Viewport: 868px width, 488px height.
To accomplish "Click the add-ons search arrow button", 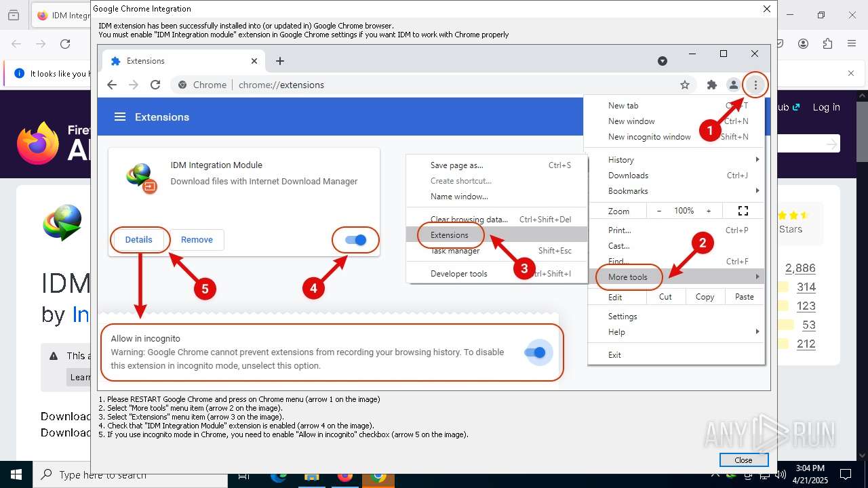I will click(x=831, y=144).
